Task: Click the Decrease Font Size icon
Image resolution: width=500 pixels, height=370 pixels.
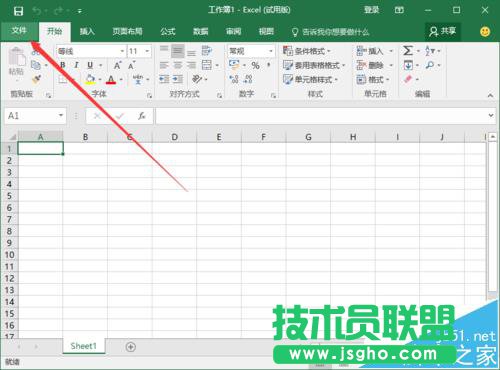Action: tap(132, 65)
